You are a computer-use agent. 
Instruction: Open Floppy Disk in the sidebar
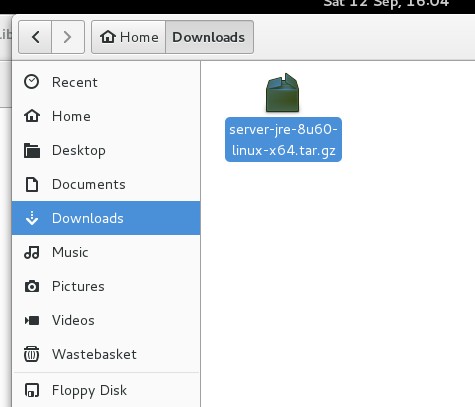106,390
